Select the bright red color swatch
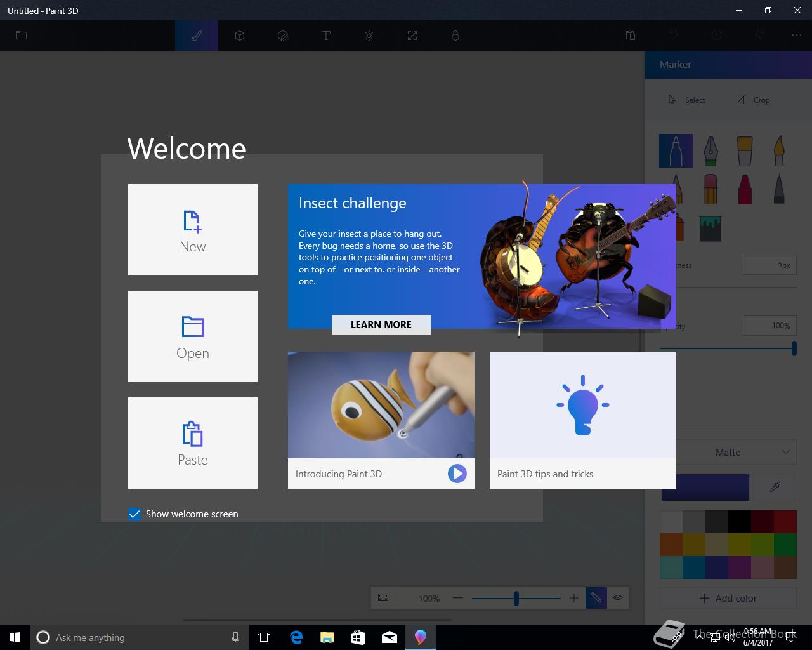 785,522
